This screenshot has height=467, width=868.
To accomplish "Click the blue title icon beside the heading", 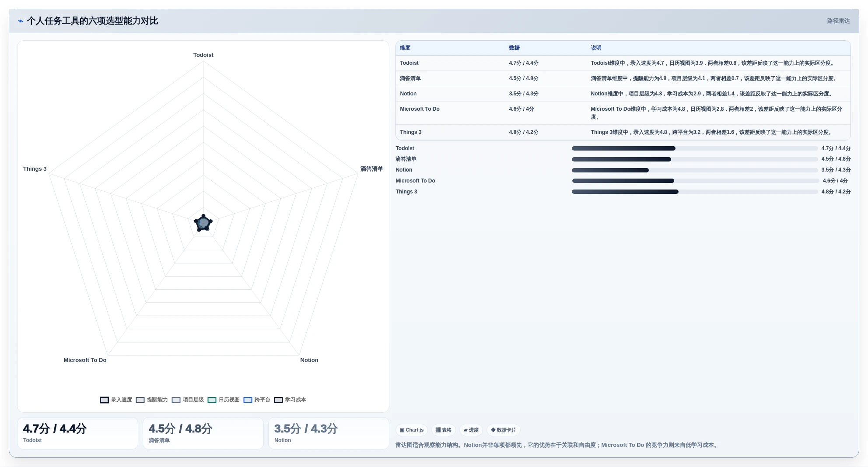I will click(x=21, y=21).
